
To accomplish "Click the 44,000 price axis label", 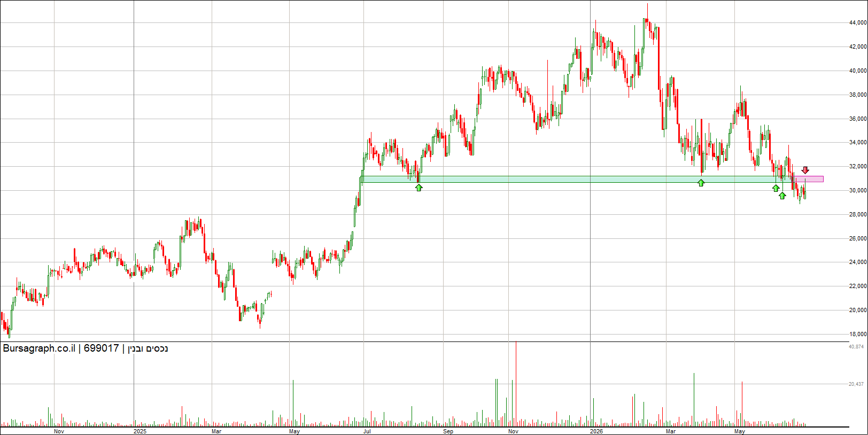I will point(858,23).
